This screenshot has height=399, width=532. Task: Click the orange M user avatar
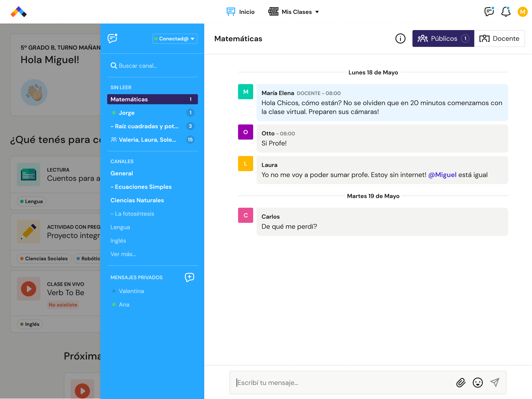pos(522,12)
